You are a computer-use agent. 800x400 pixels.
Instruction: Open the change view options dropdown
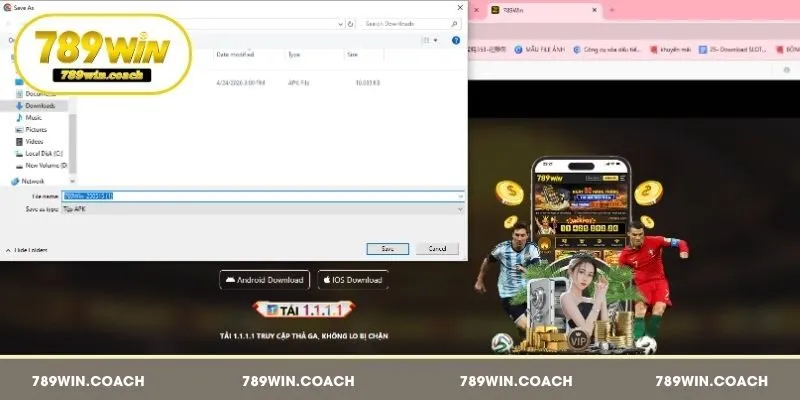click(435, 40)
